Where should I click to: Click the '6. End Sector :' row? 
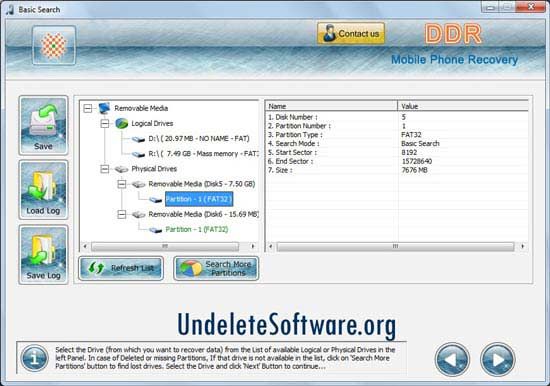coord(396,161)
